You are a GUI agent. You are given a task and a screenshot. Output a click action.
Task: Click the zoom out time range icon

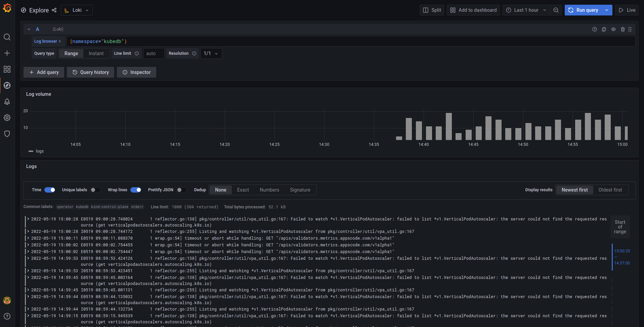pos(556,10)
